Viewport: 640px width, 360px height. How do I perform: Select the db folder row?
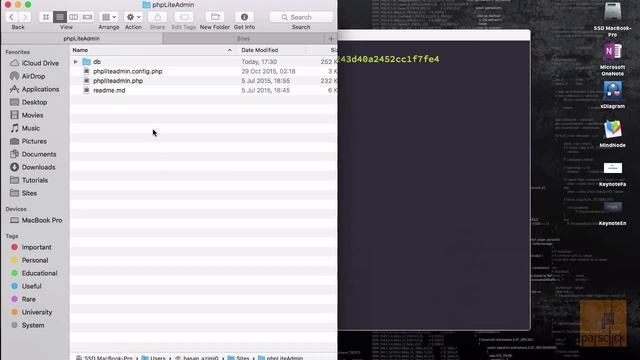click(x=203, y=62)
